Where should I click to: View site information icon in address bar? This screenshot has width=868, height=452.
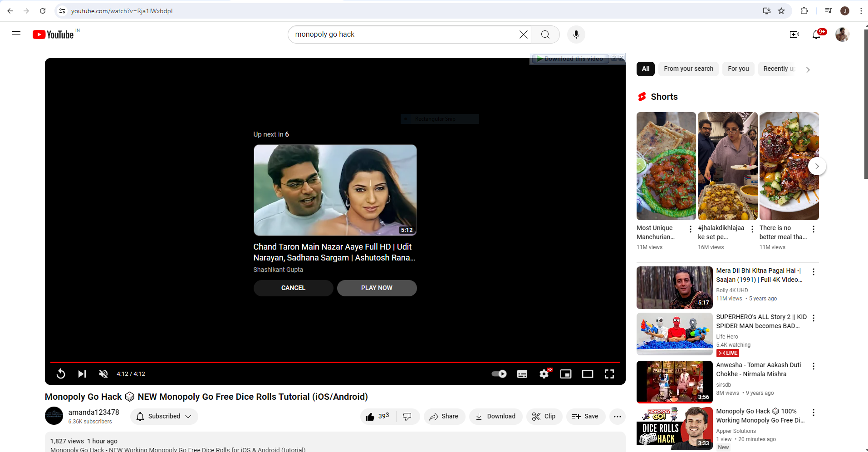[x=62, y=11]
